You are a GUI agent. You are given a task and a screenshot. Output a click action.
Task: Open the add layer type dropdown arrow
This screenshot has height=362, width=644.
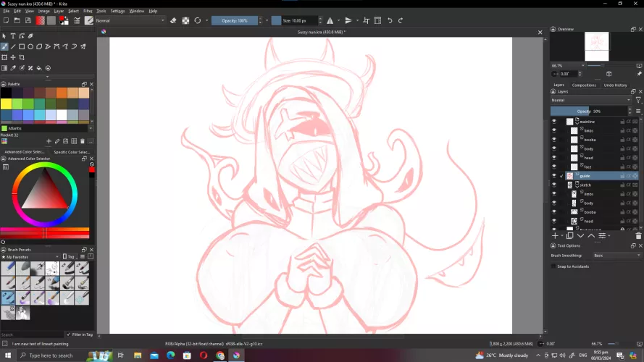pyautogui.click(x=562, y=236)
